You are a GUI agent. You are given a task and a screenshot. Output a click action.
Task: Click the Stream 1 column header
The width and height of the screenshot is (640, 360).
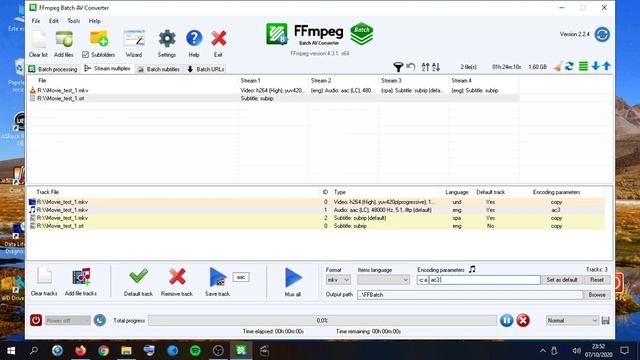click(x=273, y=80)
